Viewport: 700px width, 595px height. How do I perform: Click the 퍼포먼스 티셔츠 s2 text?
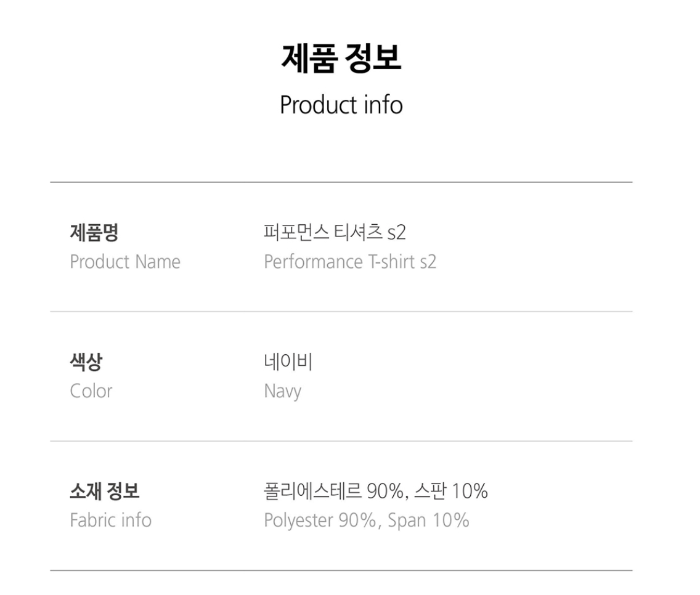335,233
